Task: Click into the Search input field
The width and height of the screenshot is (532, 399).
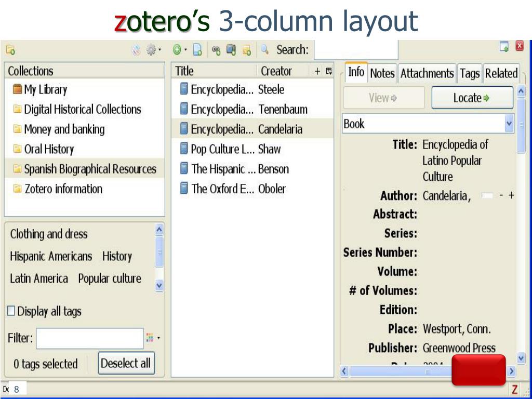Action: point(356,50)
